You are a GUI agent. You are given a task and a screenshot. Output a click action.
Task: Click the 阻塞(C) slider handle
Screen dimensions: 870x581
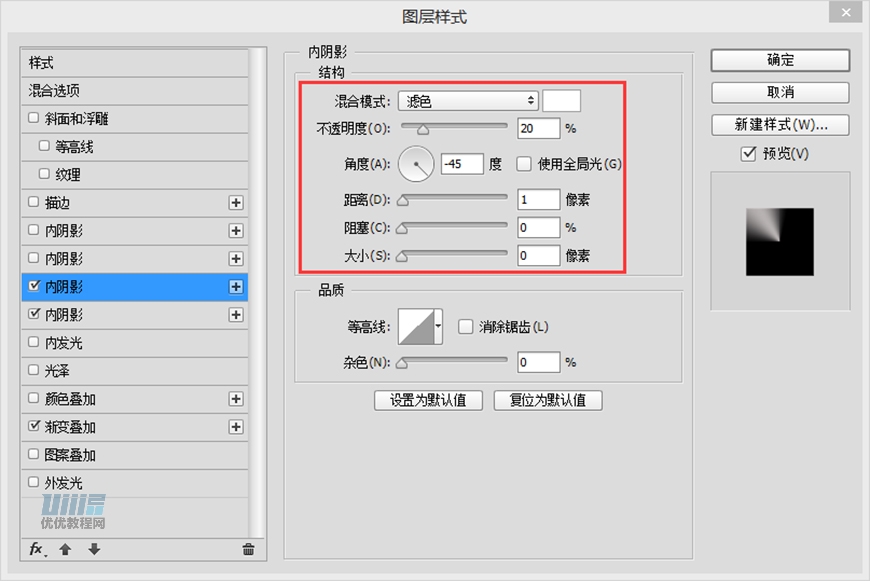403,229
